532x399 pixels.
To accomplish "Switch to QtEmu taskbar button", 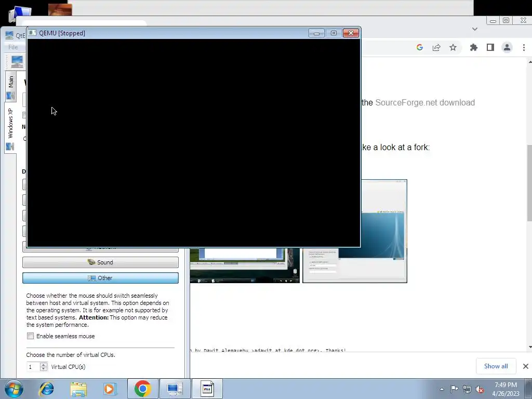I will pos(175,389).
